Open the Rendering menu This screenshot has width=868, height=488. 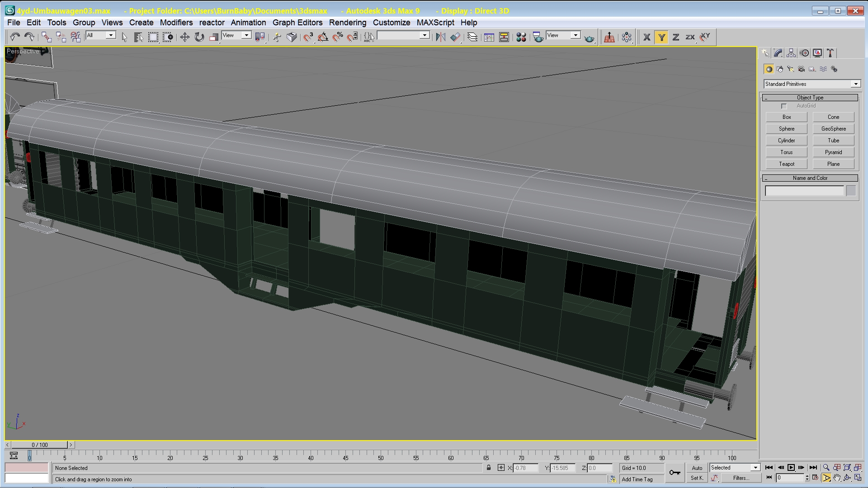point(347,23)
